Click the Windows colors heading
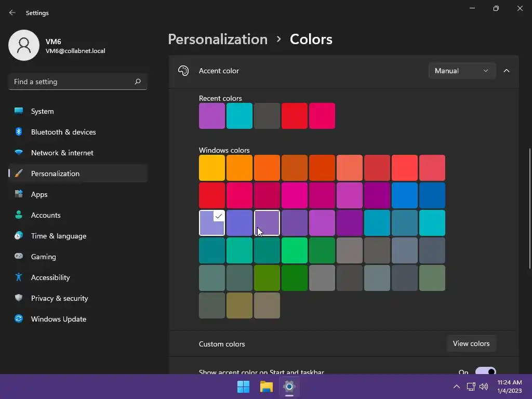This screenshot has width=532, height=399. [x=224, y=150]
